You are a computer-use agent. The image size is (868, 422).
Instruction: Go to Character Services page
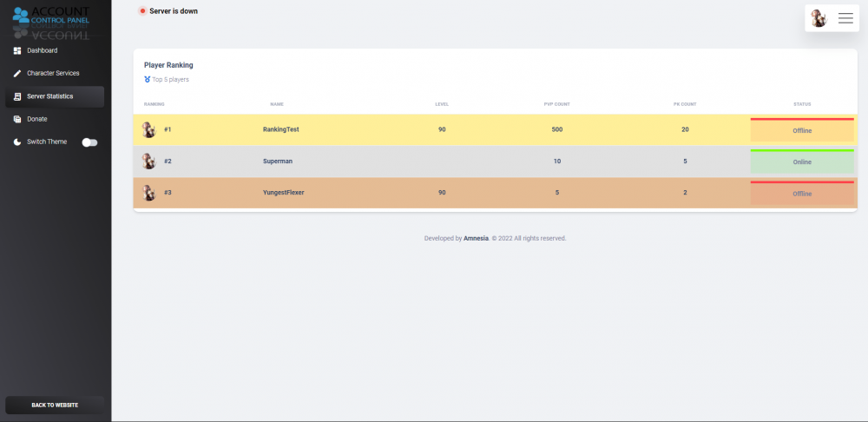click(53, 73)
